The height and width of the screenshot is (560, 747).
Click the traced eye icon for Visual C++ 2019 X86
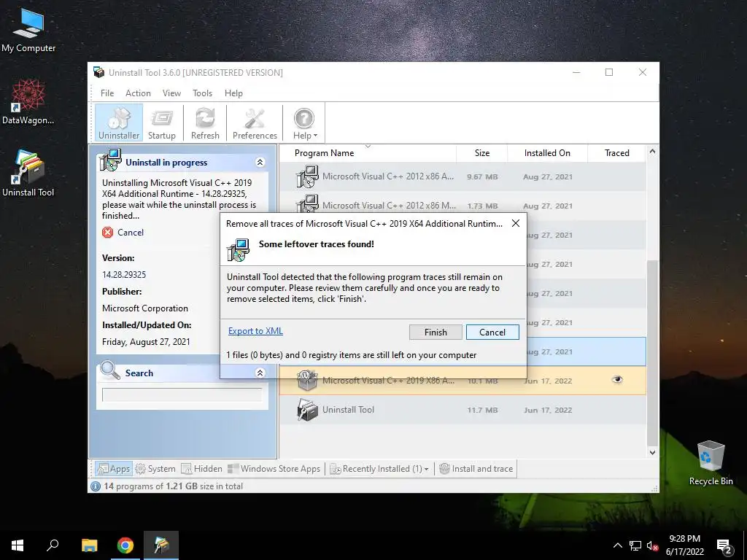point(617,379)
